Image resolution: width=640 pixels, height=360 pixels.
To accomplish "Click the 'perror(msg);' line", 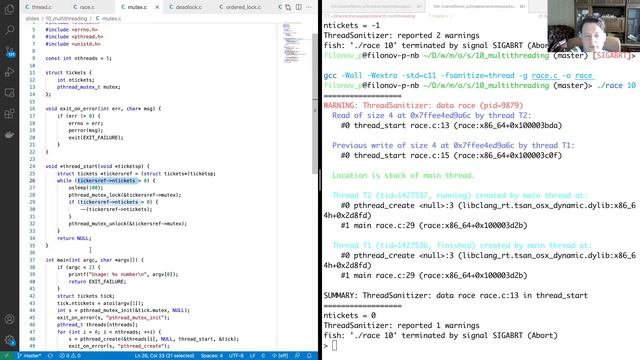I will (86, 130).
